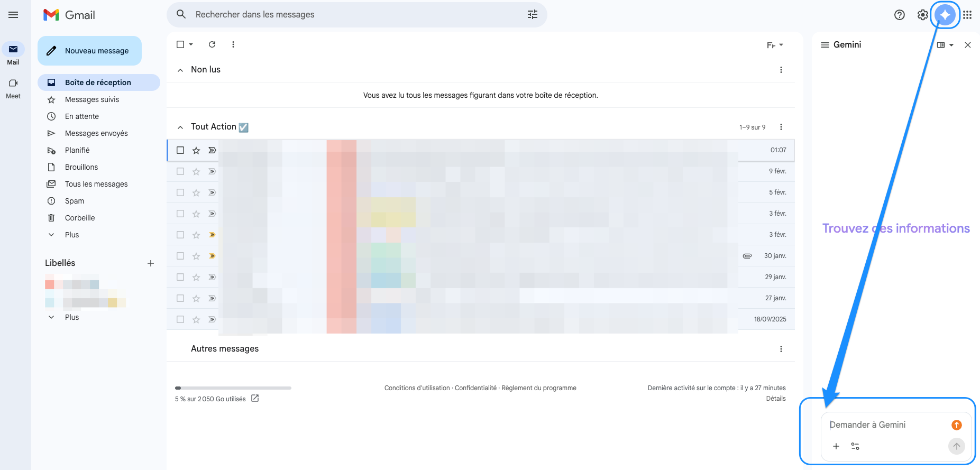Click the refresh inbox icon

tap(212, 44)
